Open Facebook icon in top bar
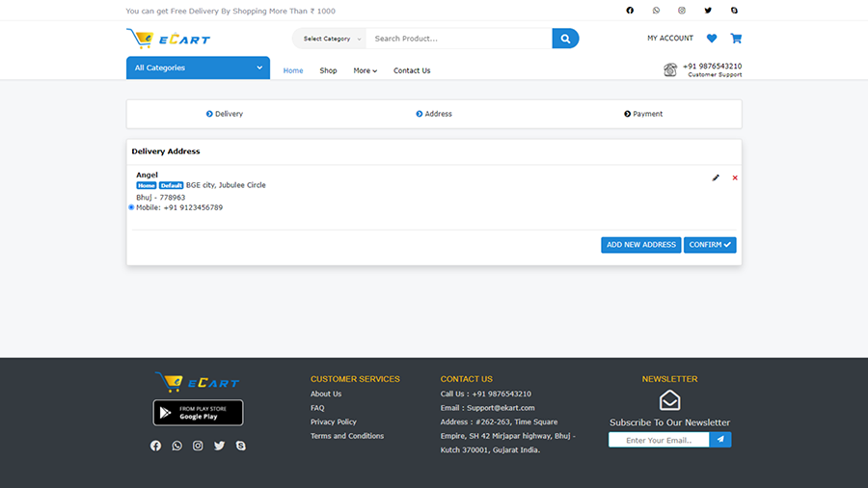The image size is (868, 488). pos(630,11)
